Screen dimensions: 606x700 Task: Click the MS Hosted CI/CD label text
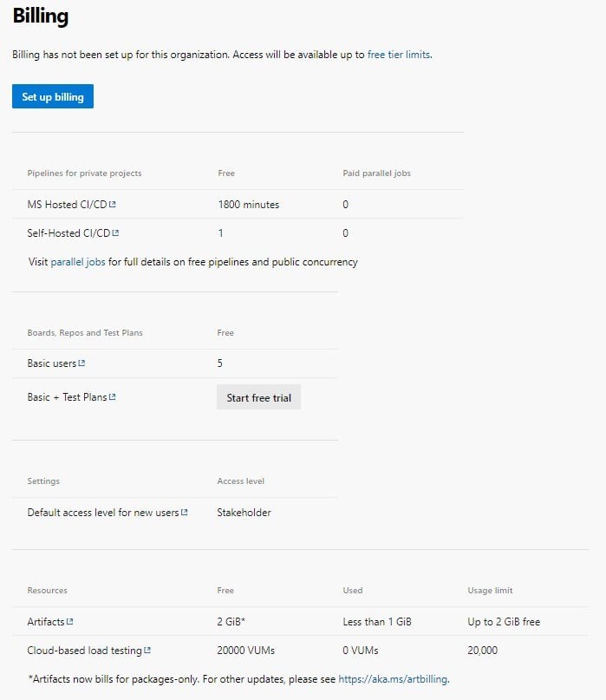[x=68, y=205]
